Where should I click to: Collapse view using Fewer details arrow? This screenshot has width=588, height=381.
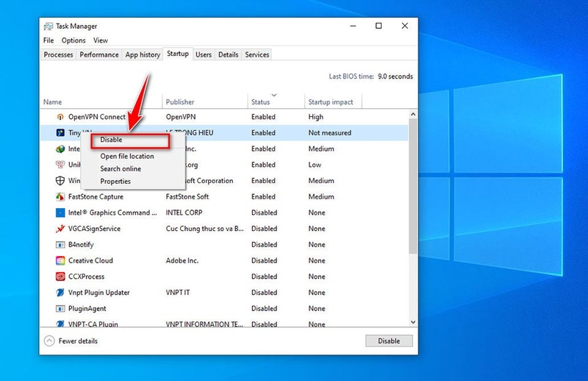pyautogui.click(x=49, y=341)
